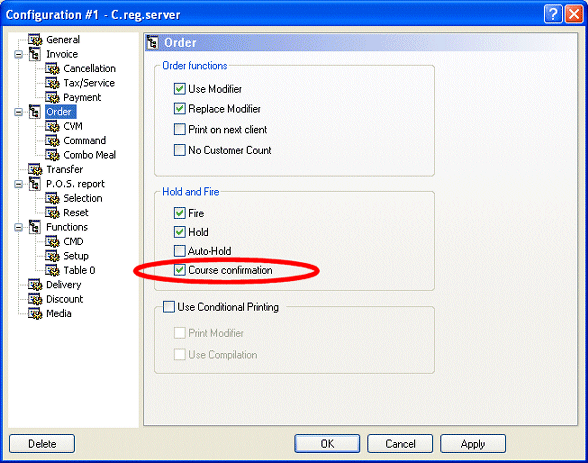Image resolution: width=588 pixels, height=463 pixels.
Task: Select the Cancellation node icon
Action: point(52,69)
